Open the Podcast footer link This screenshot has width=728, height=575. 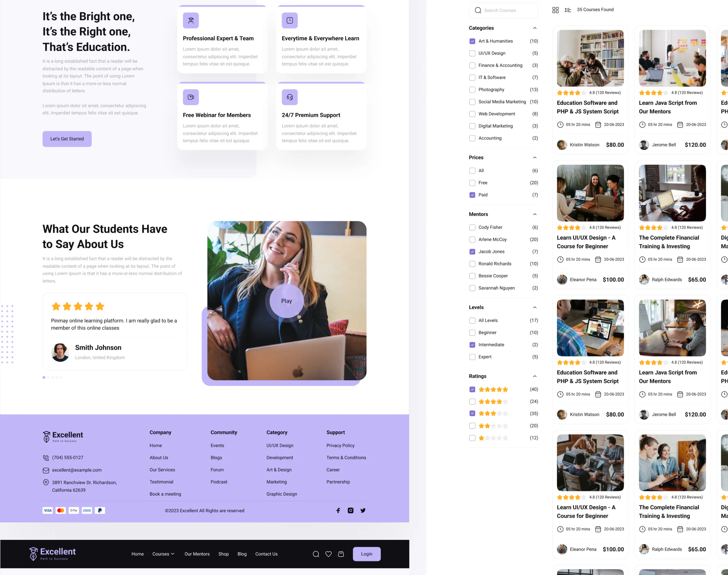coord(219,482)
